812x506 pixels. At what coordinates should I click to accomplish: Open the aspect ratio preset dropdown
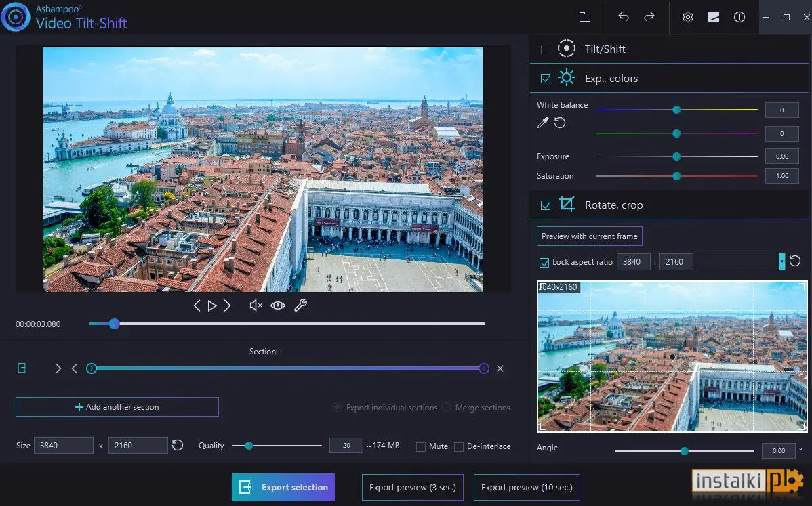point(782,261)
